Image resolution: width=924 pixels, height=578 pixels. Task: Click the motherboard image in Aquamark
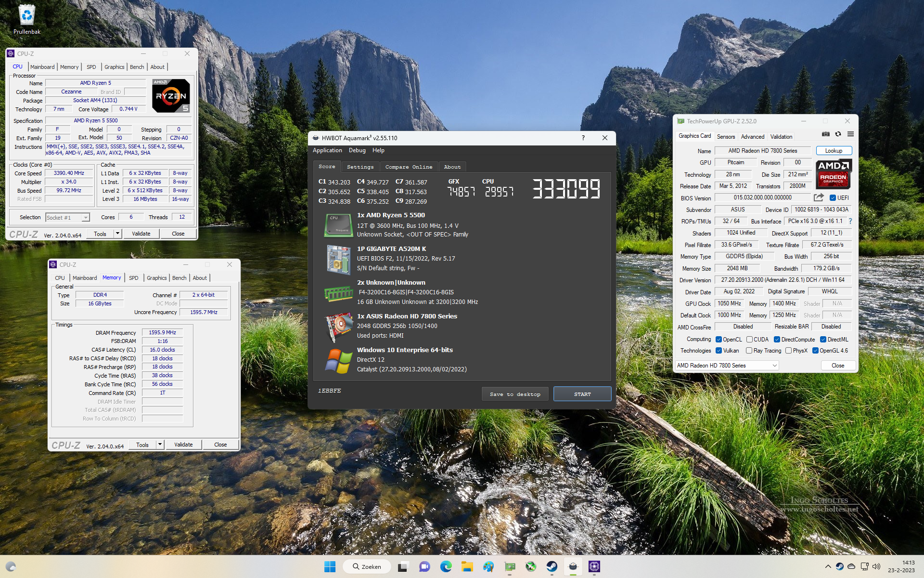tap(338, 260)
